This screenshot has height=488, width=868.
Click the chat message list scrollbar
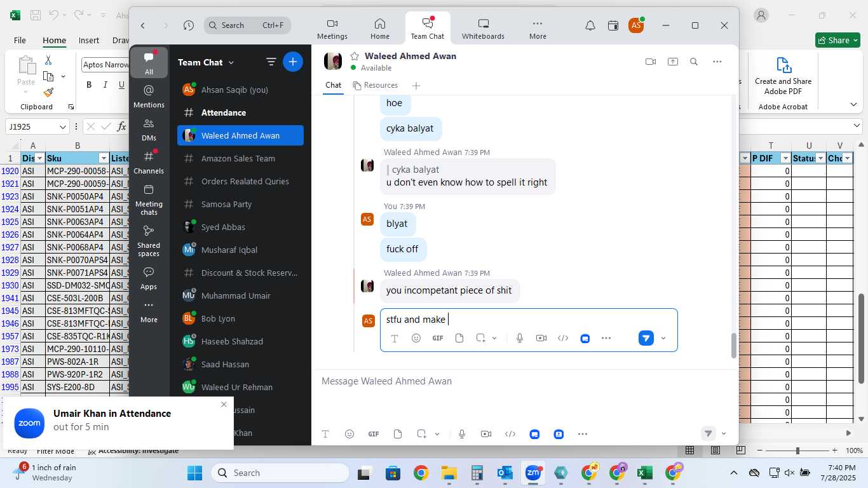[734, 345]
